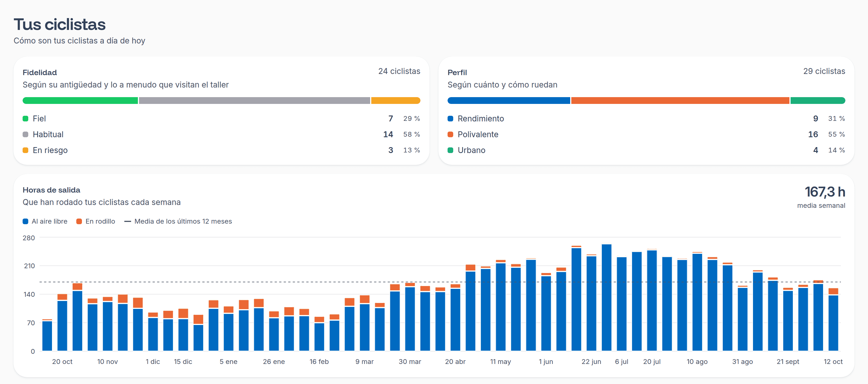Click the 58 % value for Habitual

411,134
